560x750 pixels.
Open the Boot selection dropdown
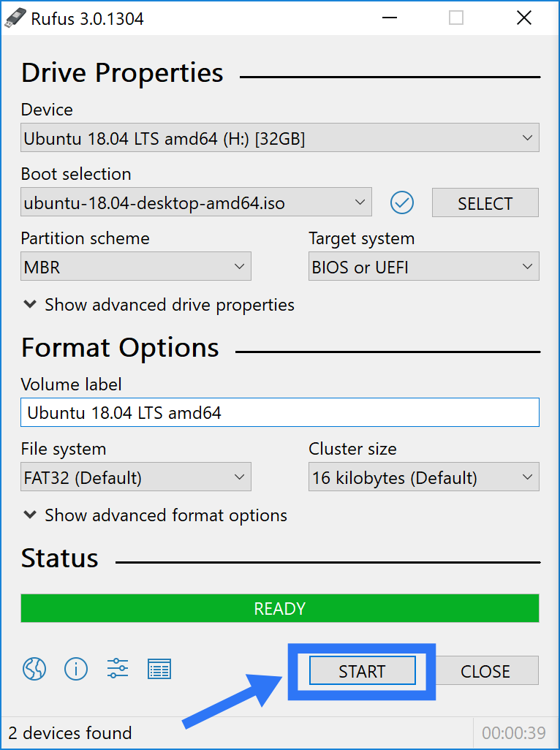coord(196,202)
